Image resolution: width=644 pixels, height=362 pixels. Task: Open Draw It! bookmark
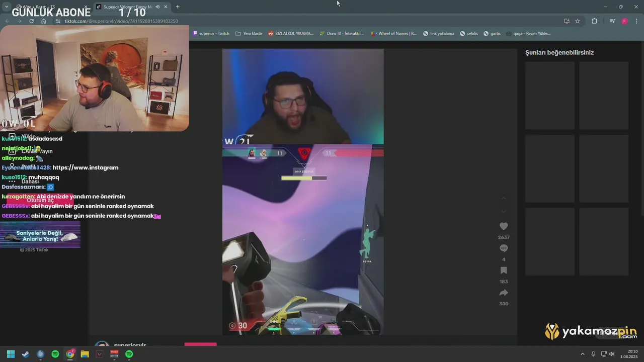pyautogui.click(x=342, y=34)
